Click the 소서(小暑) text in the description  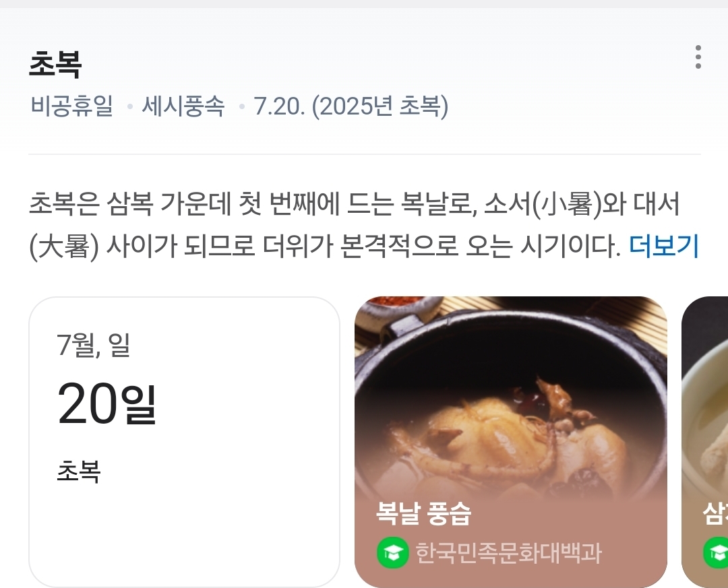[543, 204]
